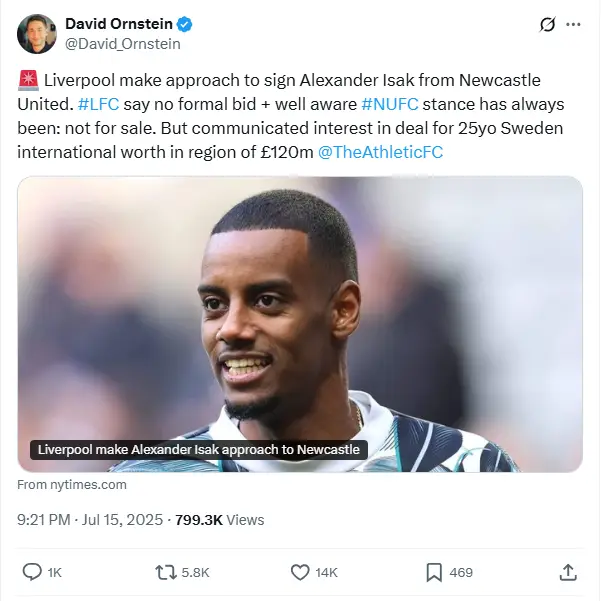Repost this tweet using the retweet icon

(166, 572)
